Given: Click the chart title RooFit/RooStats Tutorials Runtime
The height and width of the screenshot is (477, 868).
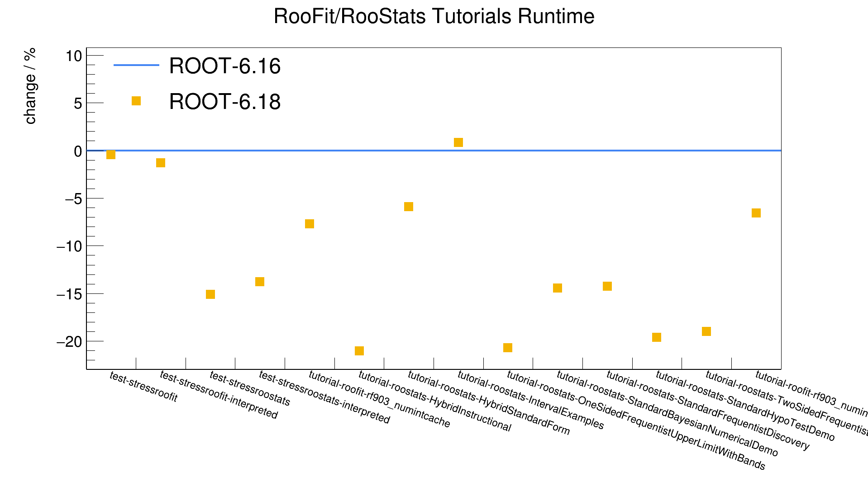Looking at the screenshot, I should click(434, 17).
